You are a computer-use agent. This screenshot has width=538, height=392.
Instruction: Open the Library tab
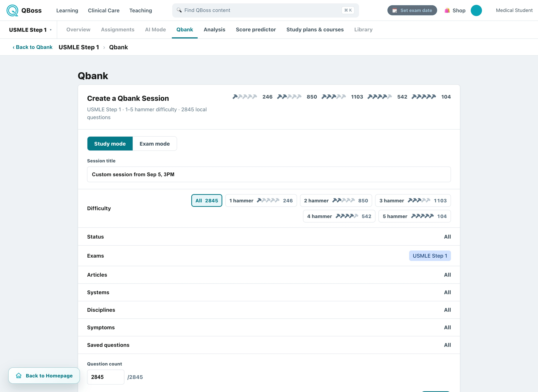(x=364, y=30)
